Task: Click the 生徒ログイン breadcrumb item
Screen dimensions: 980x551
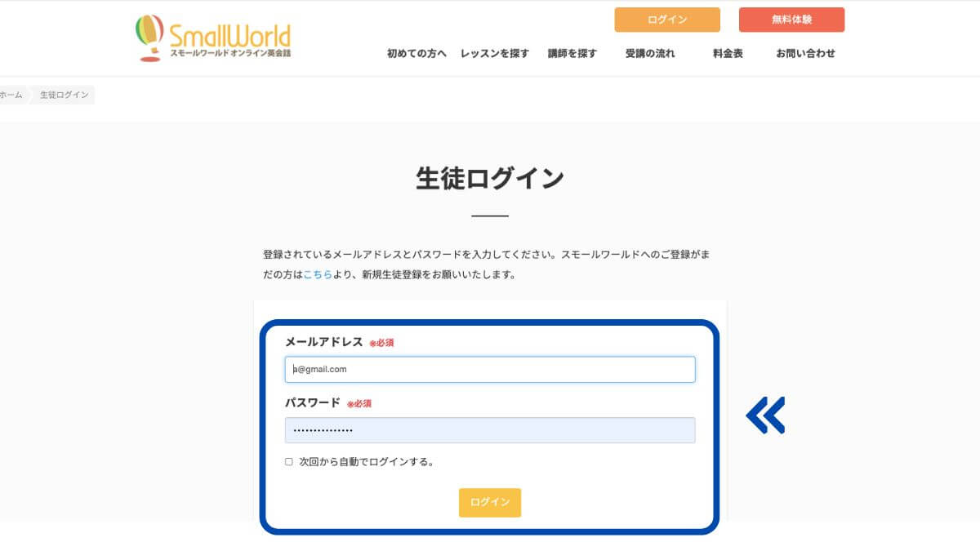Action: click(65, 96)
